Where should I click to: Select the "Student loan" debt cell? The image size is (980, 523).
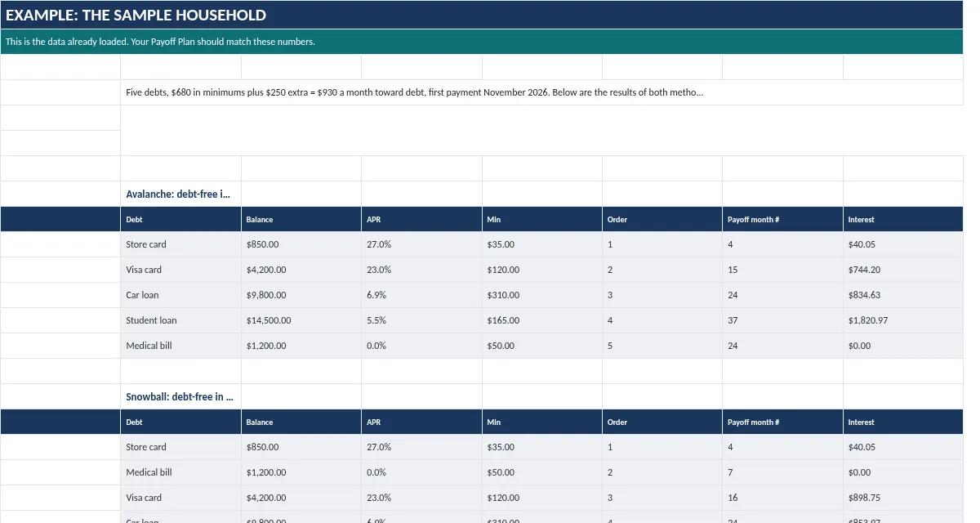tap(180, 320)
